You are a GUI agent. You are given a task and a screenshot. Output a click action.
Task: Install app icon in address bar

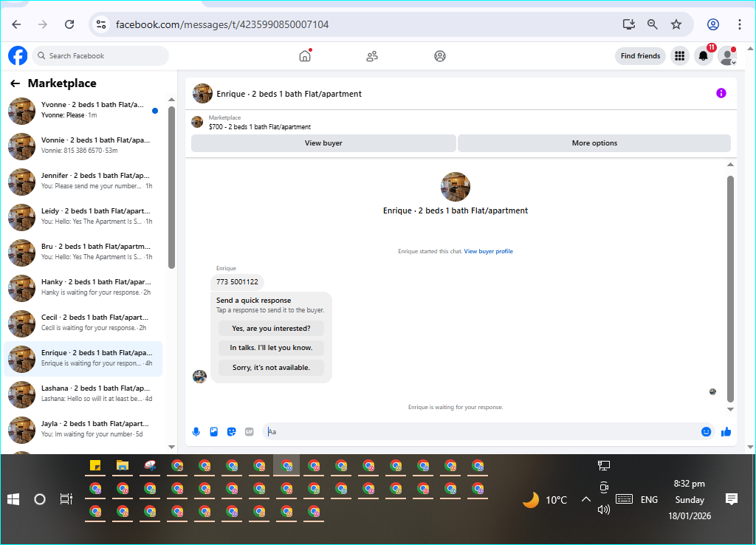pyautogui.click(x=629, y=24)
